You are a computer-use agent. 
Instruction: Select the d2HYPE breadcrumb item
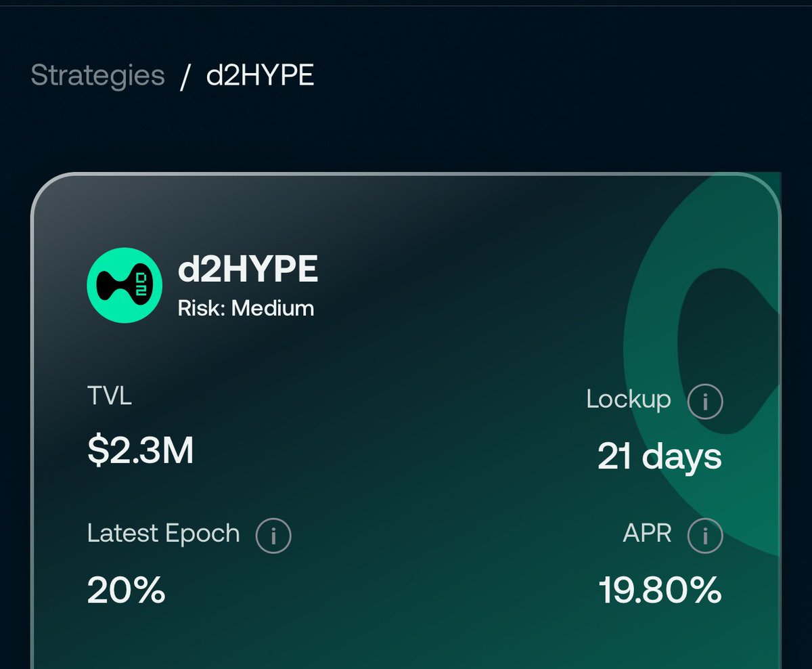pyautogui.click(x=261, y=75)
